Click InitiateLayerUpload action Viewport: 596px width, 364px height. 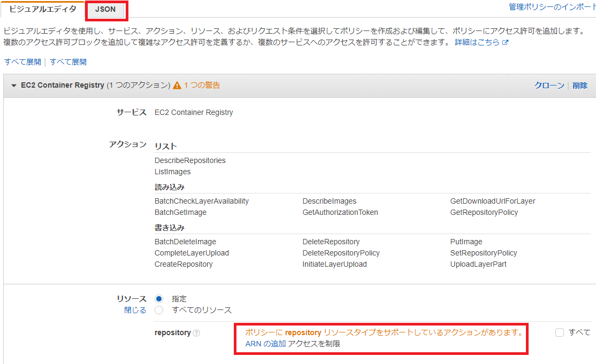coord(334,264)
